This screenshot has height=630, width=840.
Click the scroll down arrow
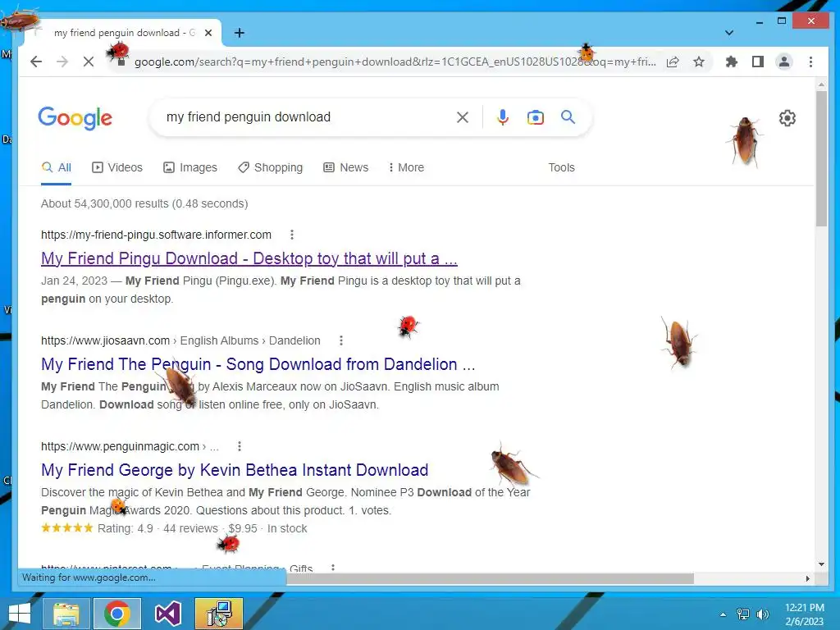tap(821, 564)
